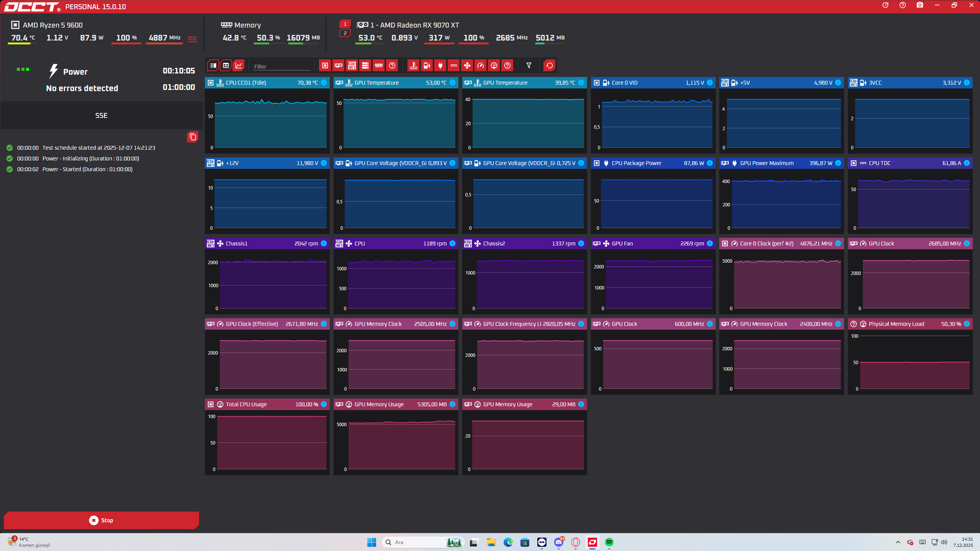This screenshot has height=551, width=980.
Task: Switch to the table view mode icon
Action: coord(226,65)
